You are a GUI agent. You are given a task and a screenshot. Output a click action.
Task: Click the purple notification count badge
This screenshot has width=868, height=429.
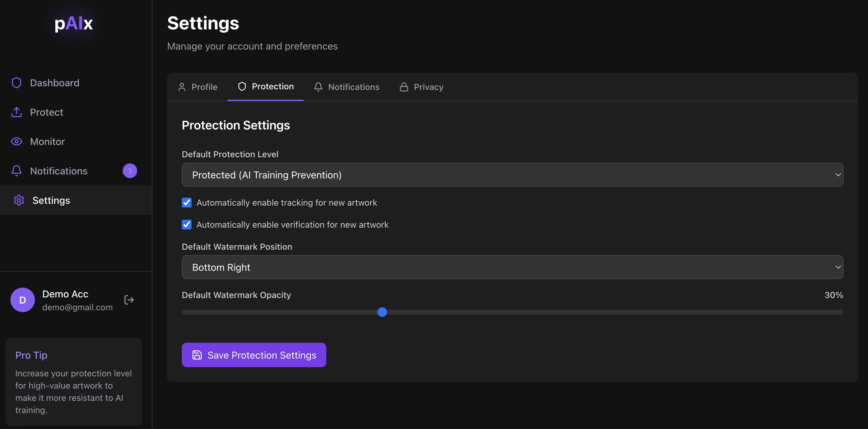(x=130, y=171)
